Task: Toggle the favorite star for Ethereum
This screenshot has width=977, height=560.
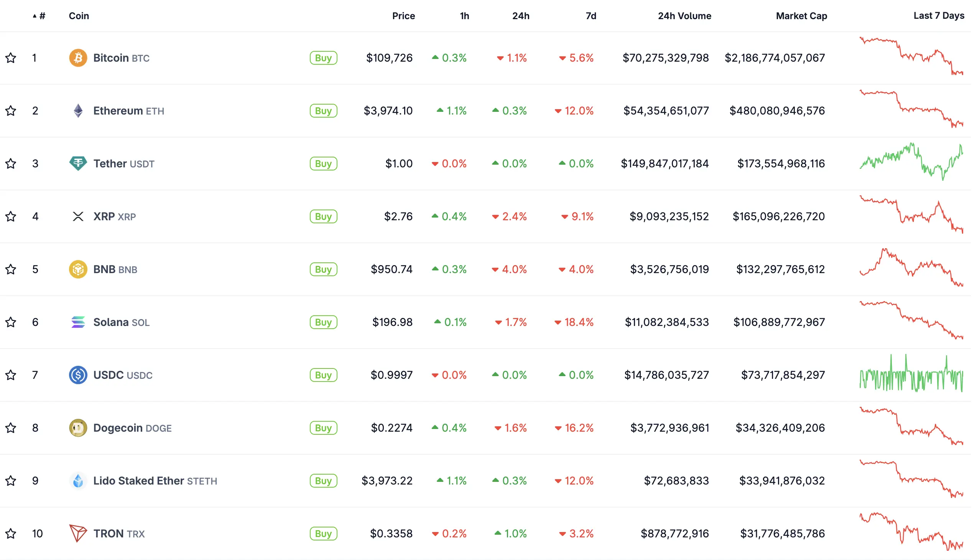Action: point(11,111)
